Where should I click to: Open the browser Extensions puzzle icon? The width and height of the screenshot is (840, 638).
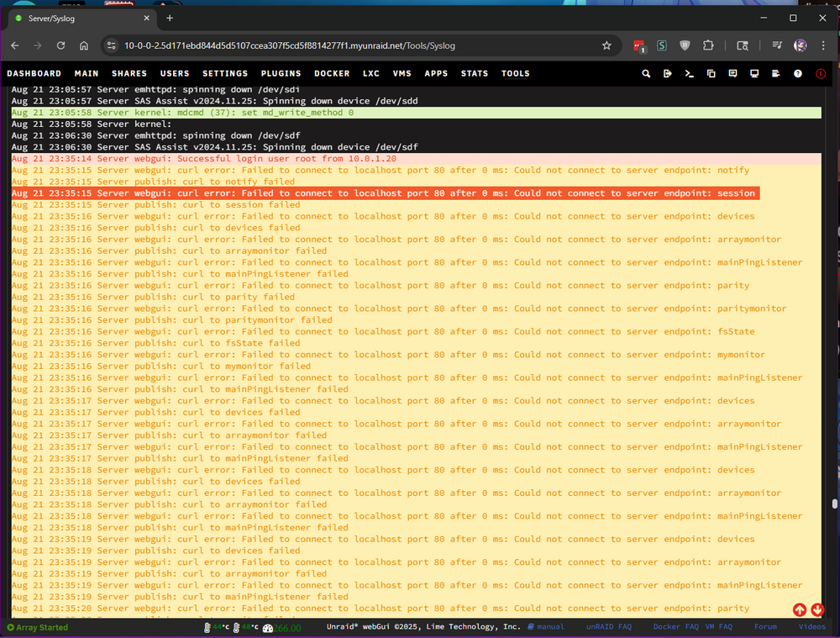click(708, 45)
